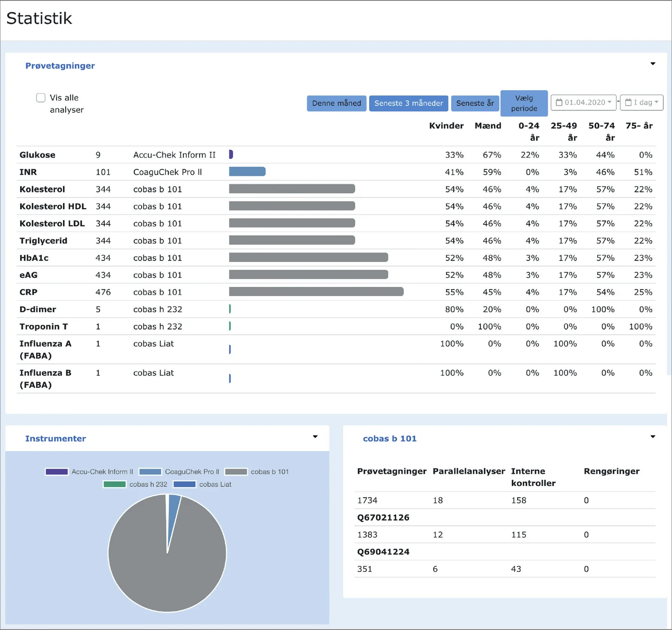672x630 pixels.
Task: Toggle Accu-Chek Inform II legend swatch
Action: (57, 472)
